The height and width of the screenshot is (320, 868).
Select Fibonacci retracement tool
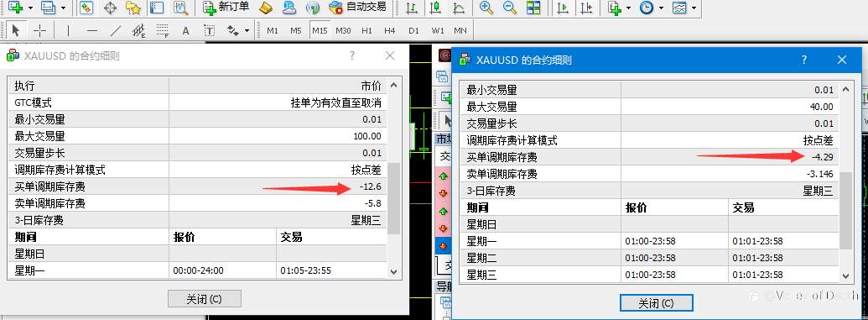tap(162, 30)
